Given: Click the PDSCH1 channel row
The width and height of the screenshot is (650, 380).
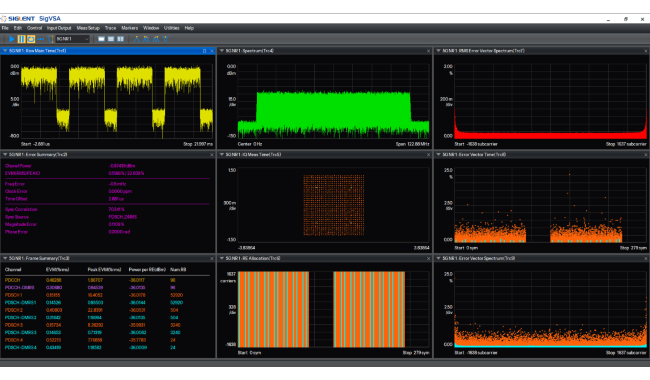Looking at the screenshot, I should click(107, 295).
